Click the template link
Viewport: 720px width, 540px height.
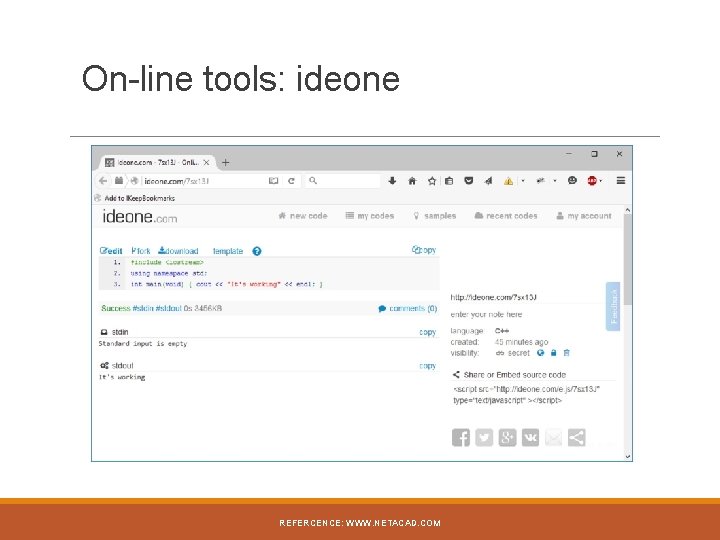[x=228, y=251]
